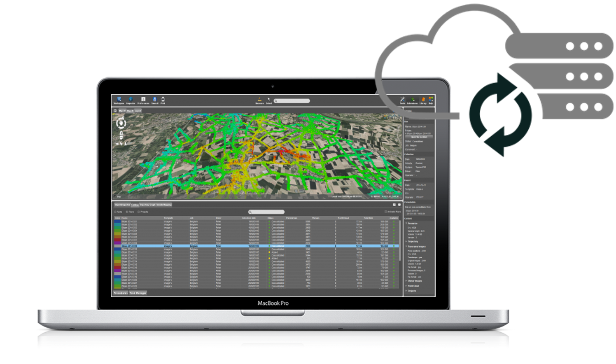Enable the Archived Runs checkbox
The height and width of the screenshot is (364, 616).
(386, 212)
